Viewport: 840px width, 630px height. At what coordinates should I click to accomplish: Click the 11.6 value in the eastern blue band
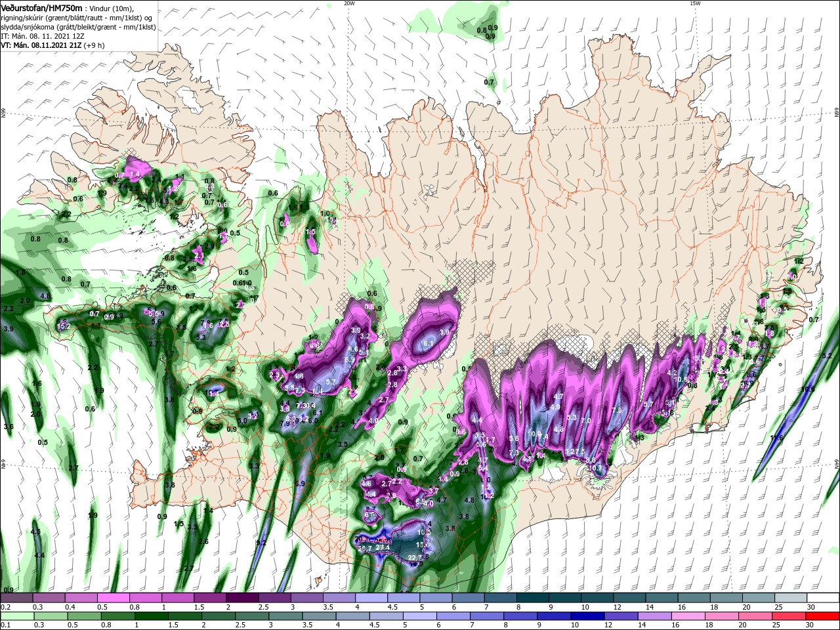tap(776, 438)
